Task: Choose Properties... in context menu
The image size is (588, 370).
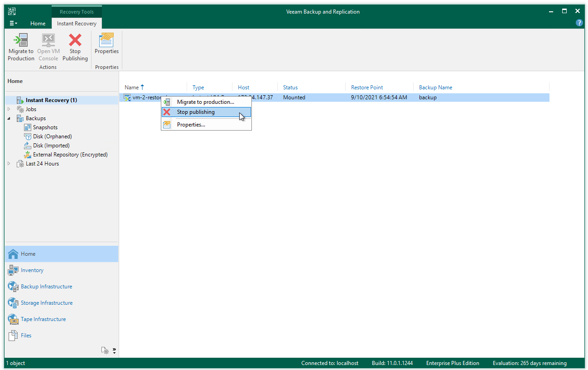Action: pyautogui.click(x=206, y=125)
